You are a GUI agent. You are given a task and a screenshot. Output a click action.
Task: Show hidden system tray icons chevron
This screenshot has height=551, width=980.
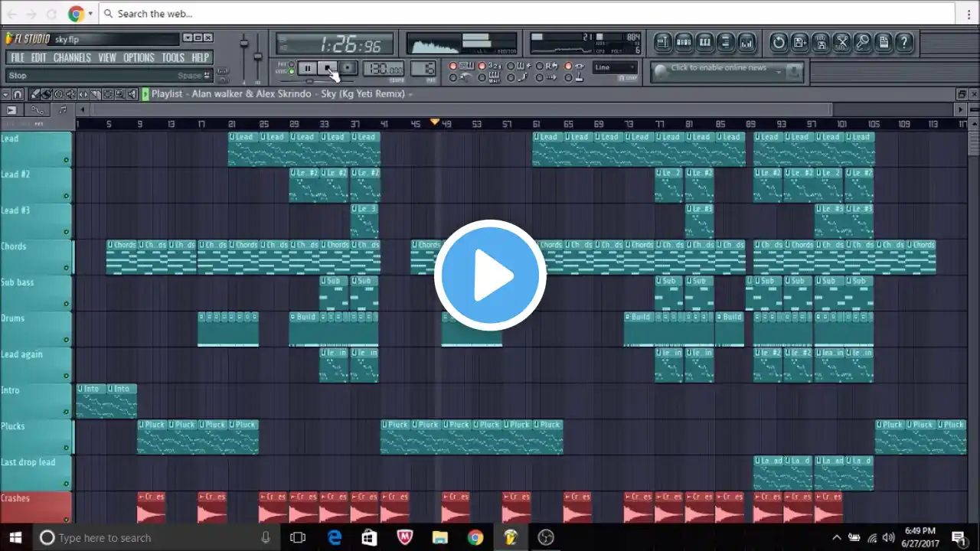(837, 537)
